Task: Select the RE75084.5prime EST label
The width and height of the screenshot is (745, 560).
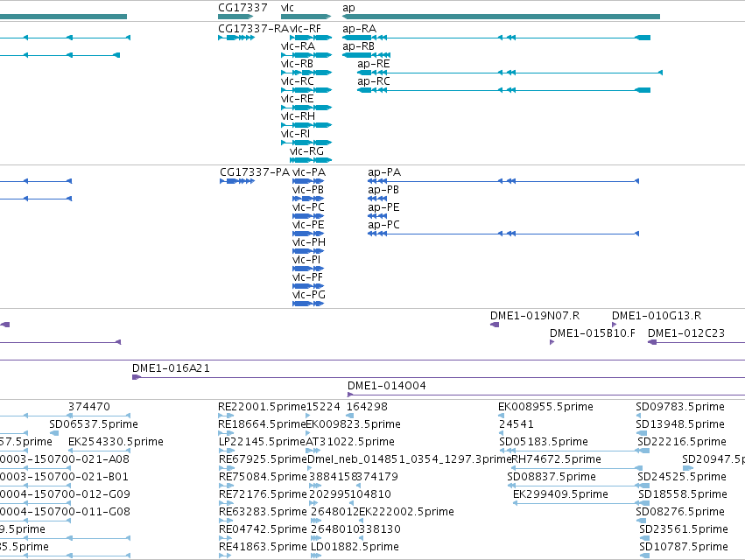Action: click(x=263, y=476)
